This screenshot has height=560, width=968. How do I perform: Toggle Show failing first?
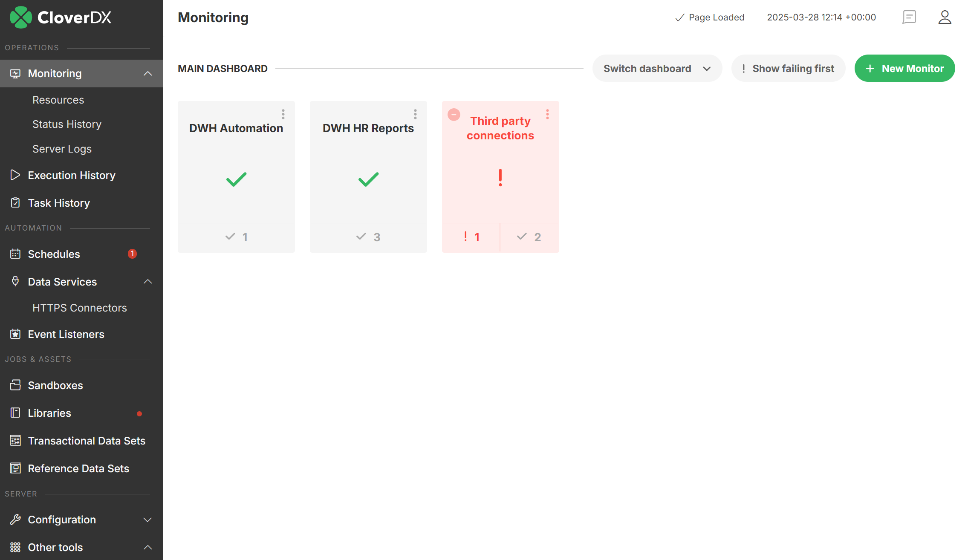click(788, 68)
